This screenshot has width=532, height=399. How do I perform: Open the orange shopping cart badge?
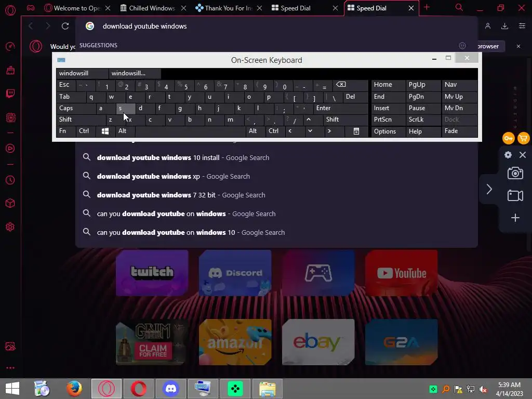[524, 138]
